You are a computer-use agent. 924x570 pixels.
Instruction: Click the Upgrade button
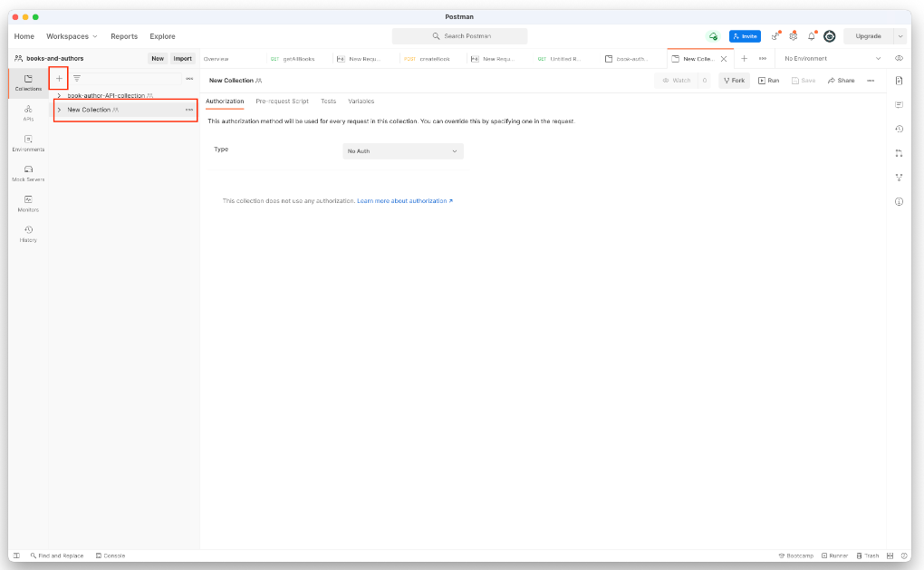pos(868,36)
